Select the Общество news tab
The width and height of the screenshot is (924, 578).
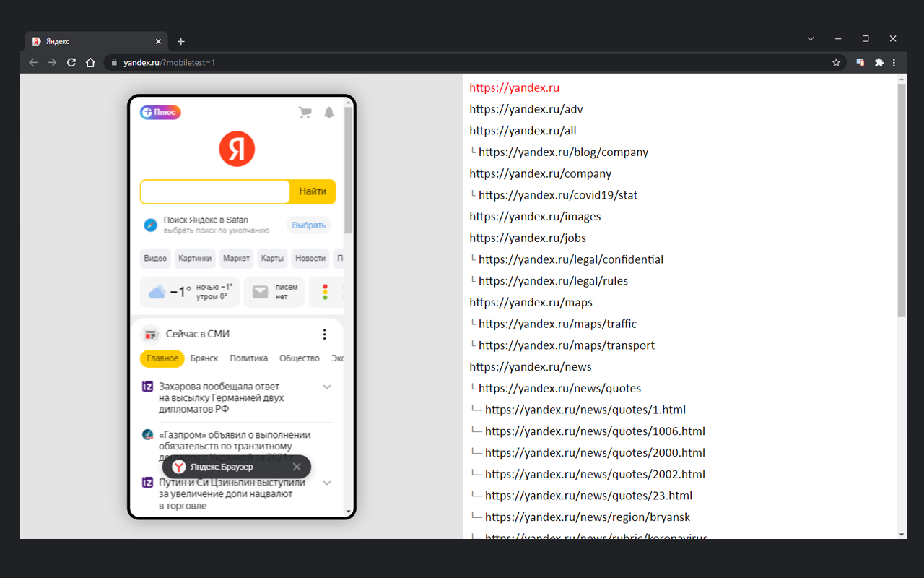pos(300,358)
